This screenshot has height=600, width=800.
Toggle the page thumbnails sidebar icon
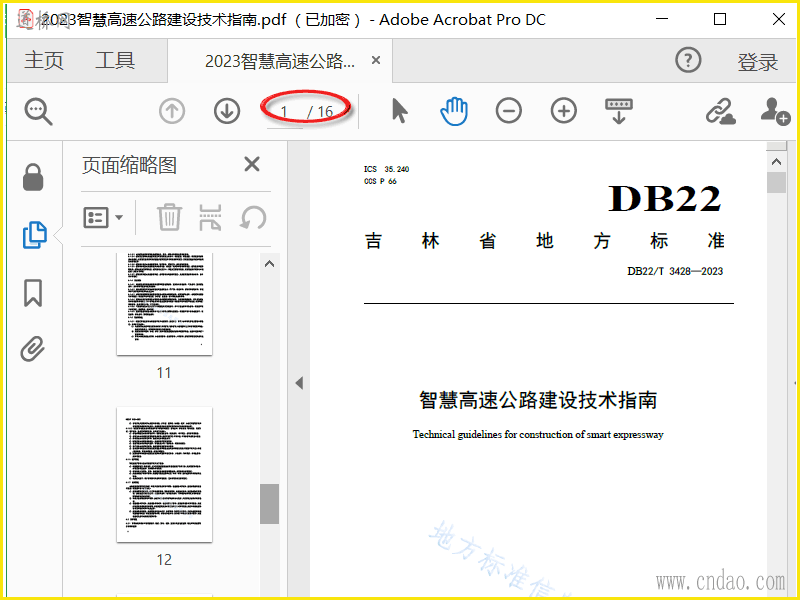click(x=35, y=235)
